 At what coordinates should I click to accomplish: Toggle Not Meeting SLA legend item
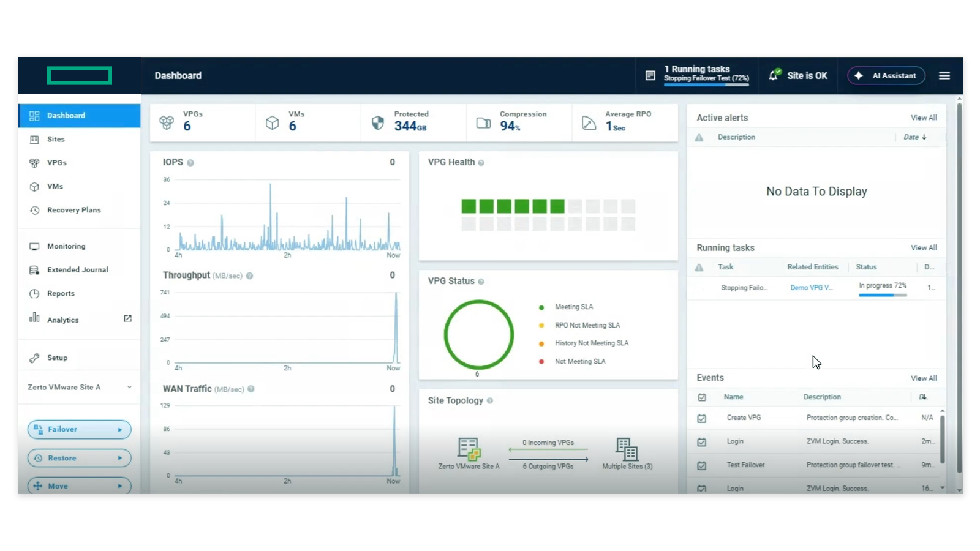(x=572, y=362)
